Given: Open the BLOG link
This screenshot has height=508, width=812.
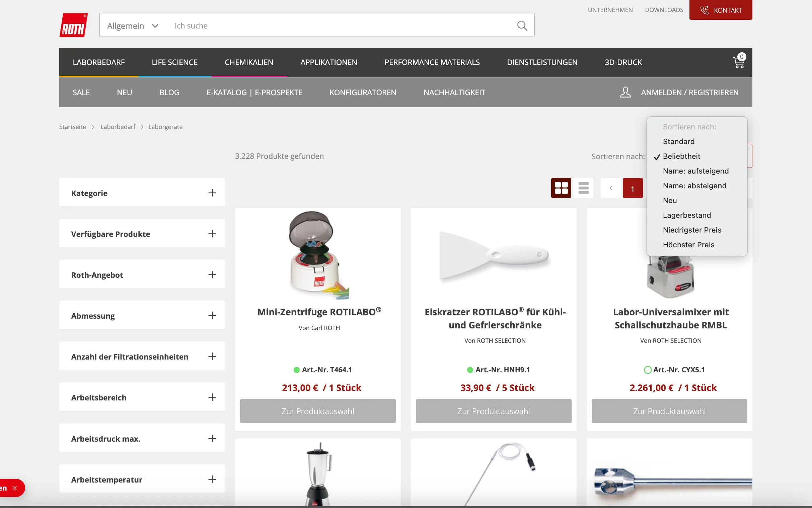Looking at the screenshot, I should [169, 92].
